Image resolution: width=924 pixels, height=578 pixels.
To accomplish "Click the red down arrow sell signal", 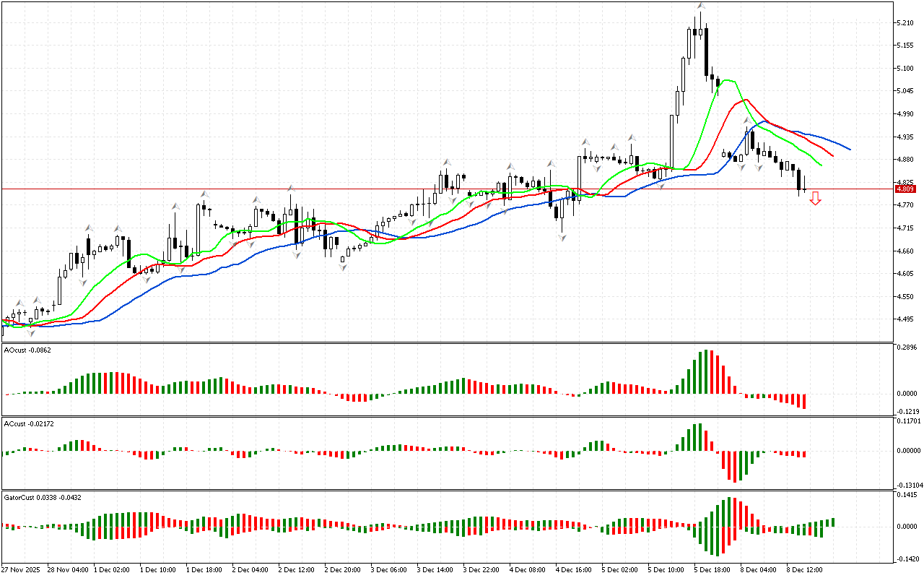I will tap(815, 198).
